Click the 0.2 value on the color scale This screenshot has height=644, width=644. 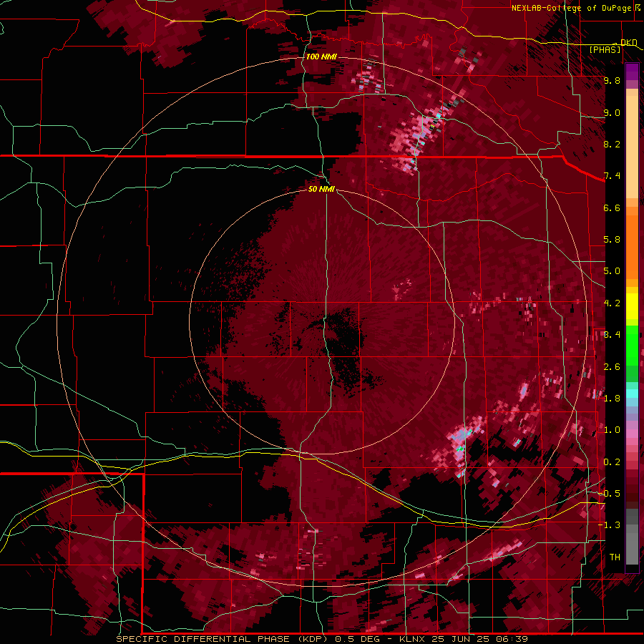(612, 462)
